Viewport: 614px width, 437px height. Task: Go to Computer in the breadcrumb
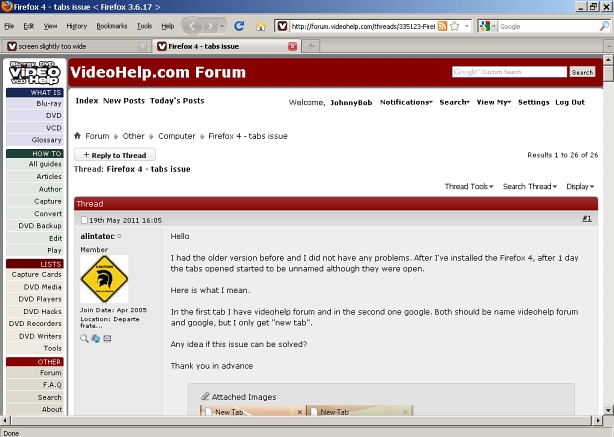[x=177, y=136]
